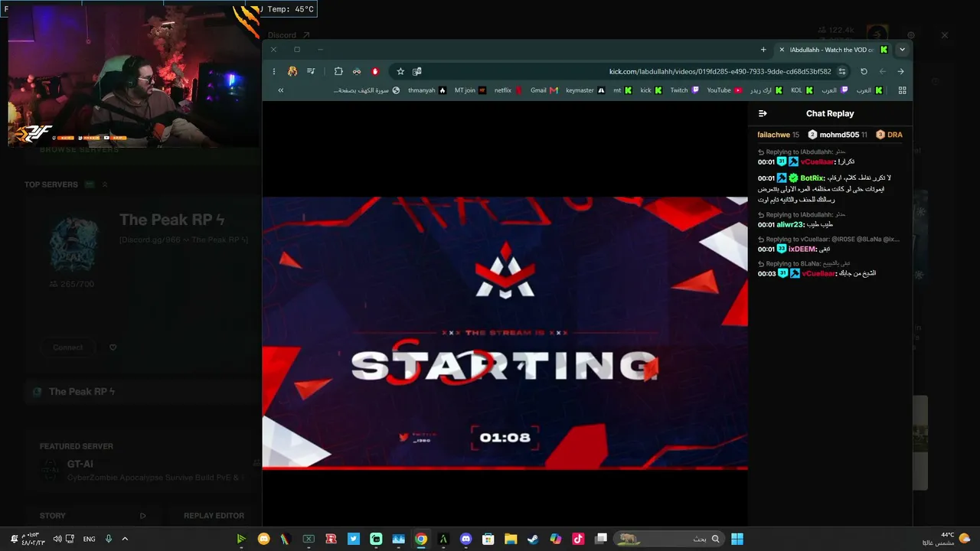Open the netflix bookmark

[x=508, y=90]
